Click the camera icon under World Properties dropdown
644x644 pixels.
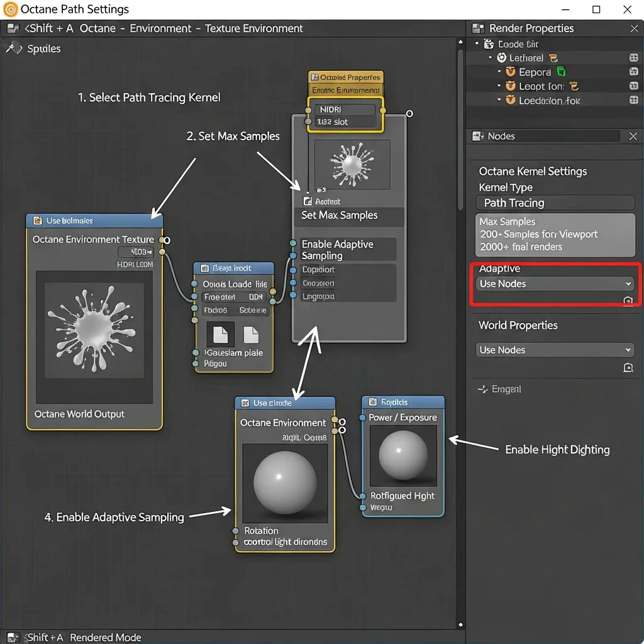(628, 367)
